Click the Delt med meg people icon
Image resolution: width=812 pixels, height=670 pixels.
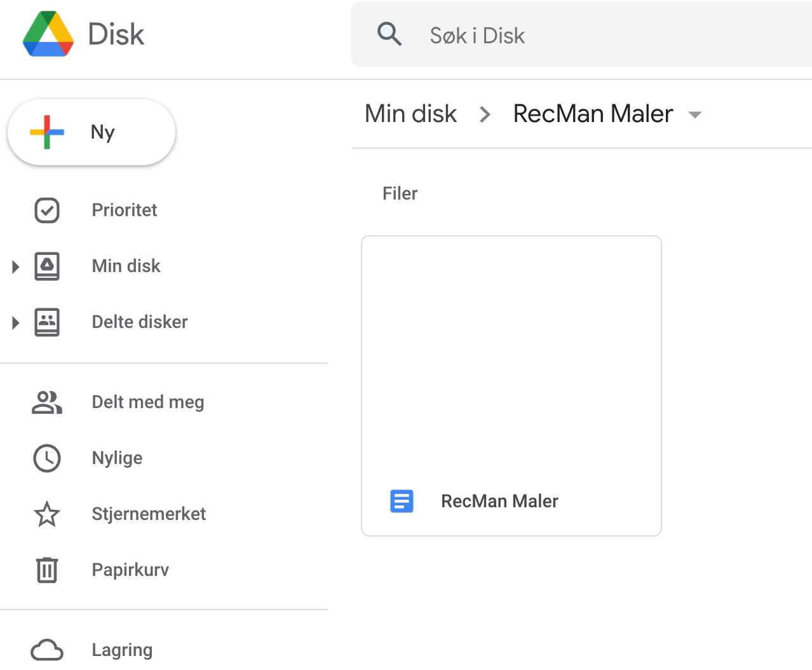pos(47,402)
